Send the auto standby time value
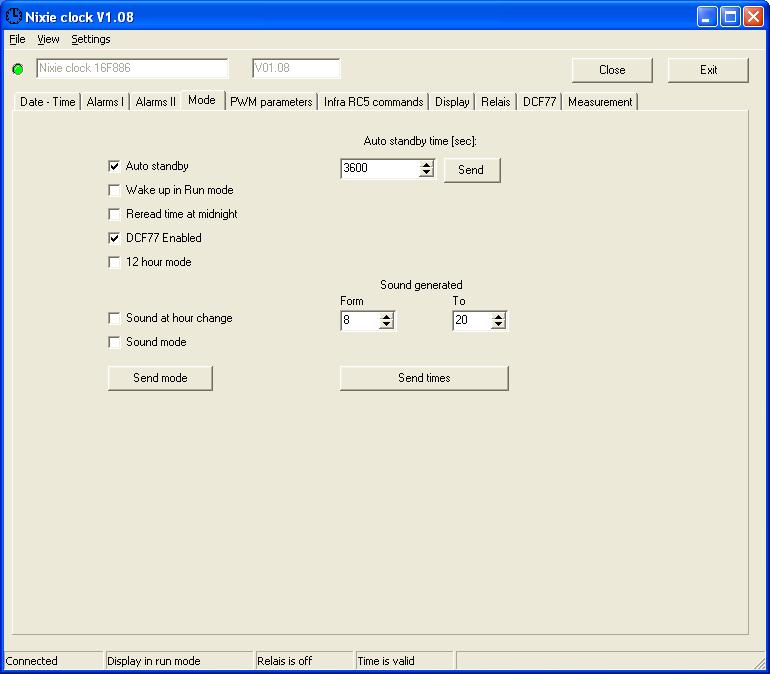770x674 pixels. (x=472, y=170)
